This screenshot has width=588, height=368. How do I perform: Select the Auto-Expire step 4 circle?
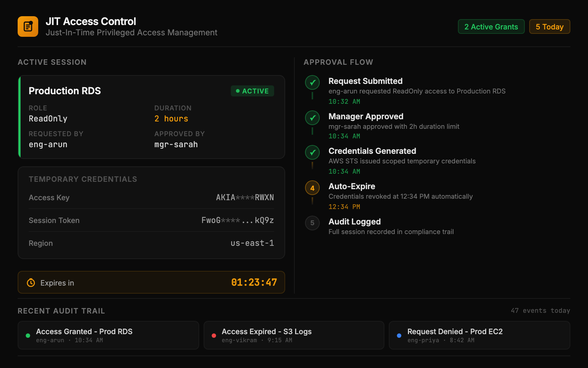312,188
